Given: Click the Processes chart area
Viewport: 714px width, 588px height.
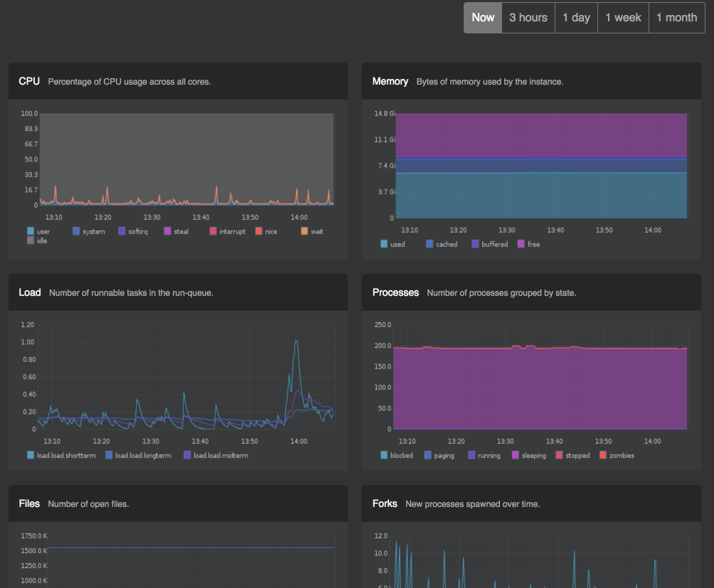Looking at the screenshot, I should pos(540,377).
